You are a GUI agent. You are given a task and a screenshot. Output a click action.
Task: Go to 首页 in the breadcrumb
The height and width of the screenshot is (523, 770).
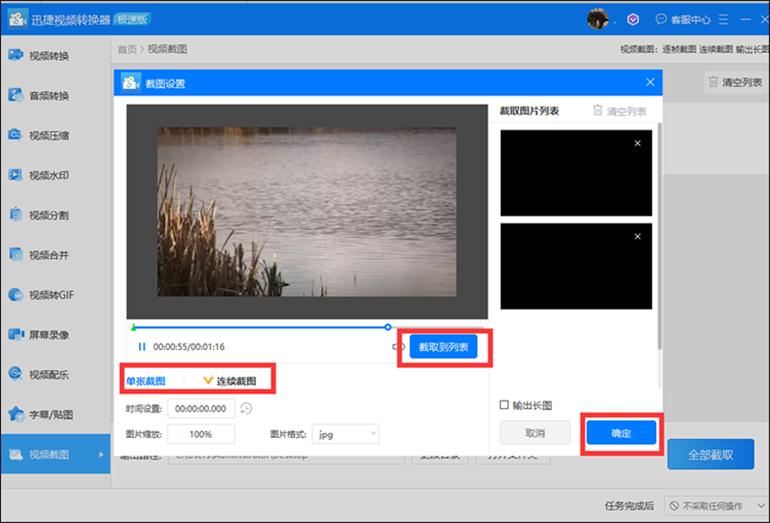127,49
